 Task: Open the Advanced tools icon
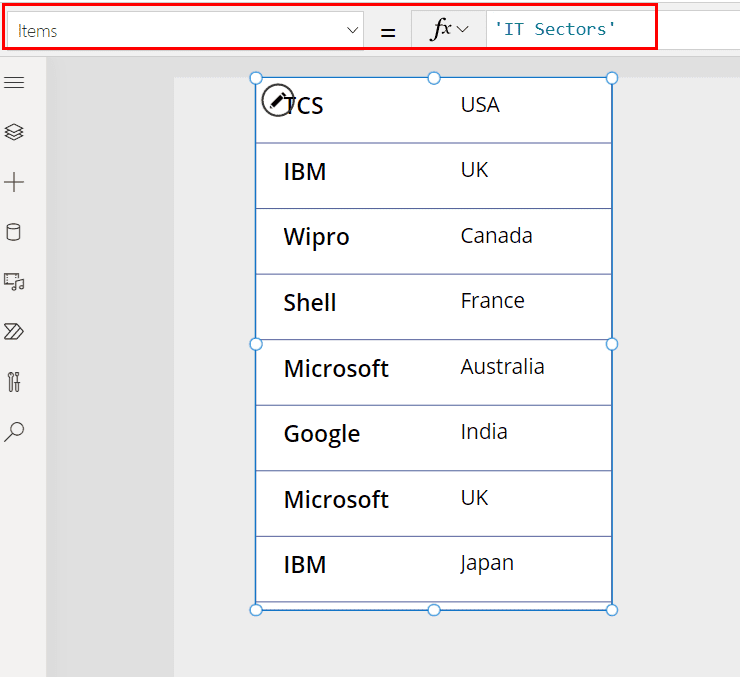coord(14,382)
